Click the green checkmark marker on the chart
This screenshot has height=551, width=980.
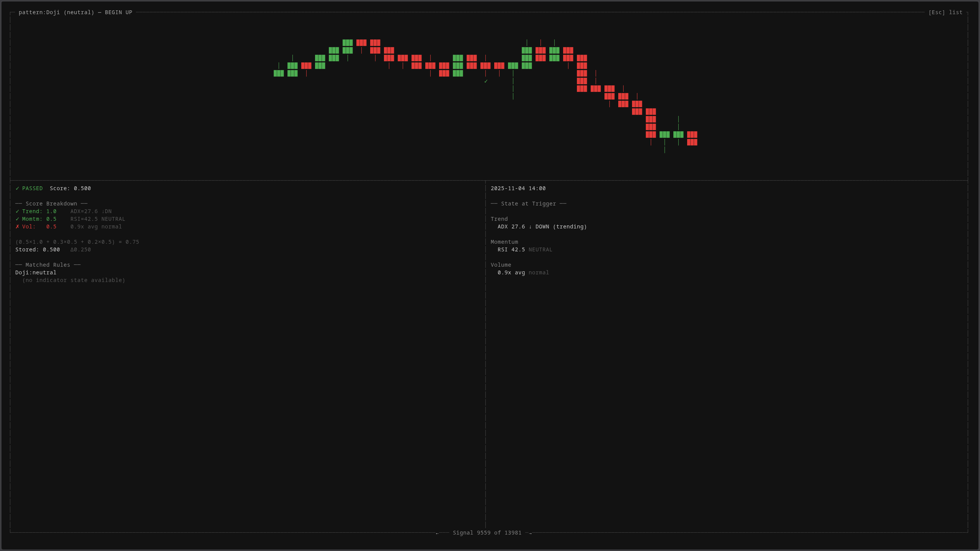[x=485, y=81]
